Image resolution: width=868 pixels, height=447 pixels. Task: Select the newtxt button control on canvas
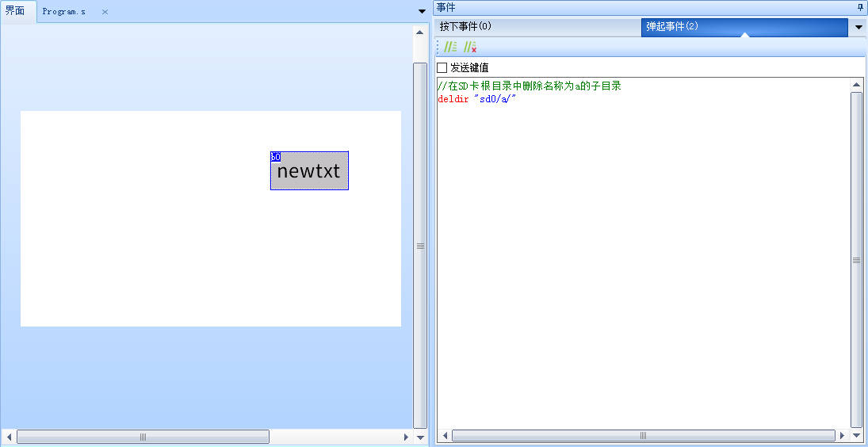[x=309, y=174]
